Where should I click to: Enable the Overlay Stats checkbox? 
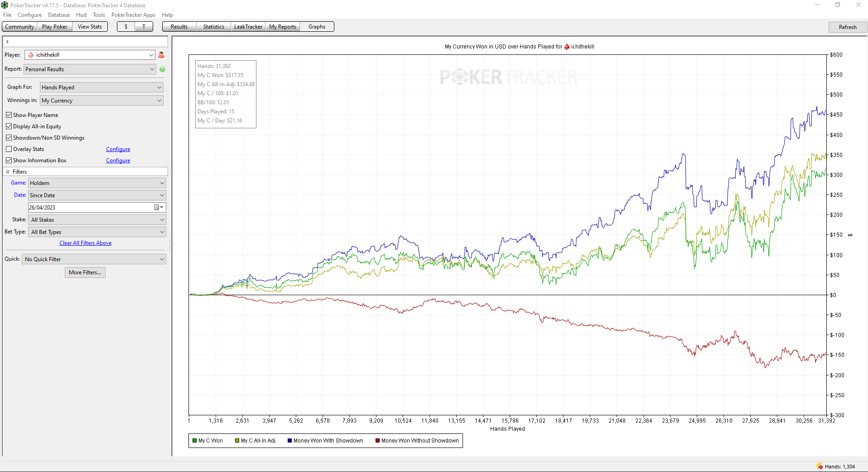pos(9,149)
